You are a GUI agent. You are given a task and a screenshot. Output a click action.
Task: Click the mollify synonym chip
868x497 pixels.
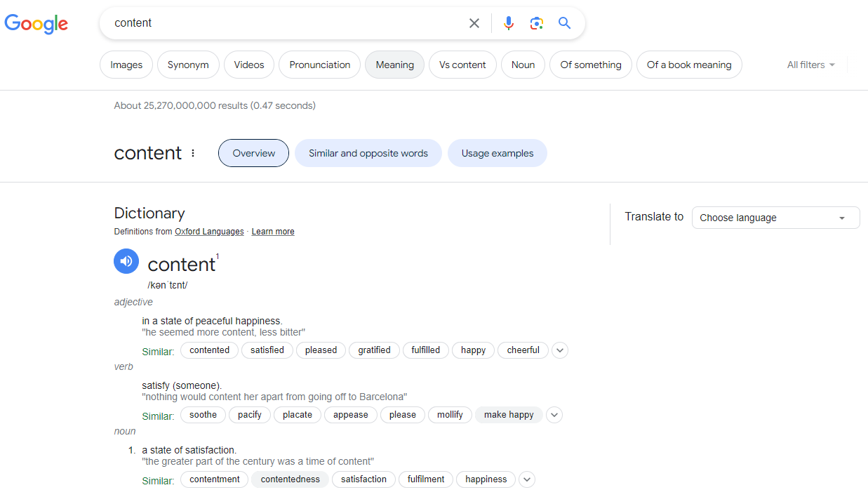(x=450, y=415)
